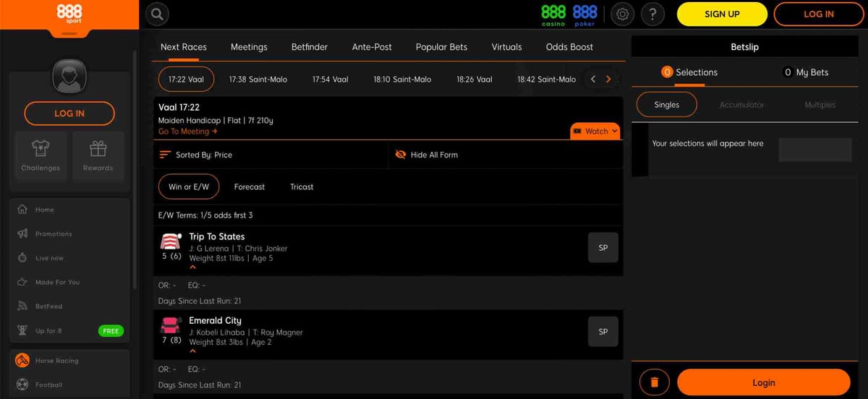This screenshot has width=868, height=399.
Task: Open Live now stopwatch item
Action: coord(69,258)
